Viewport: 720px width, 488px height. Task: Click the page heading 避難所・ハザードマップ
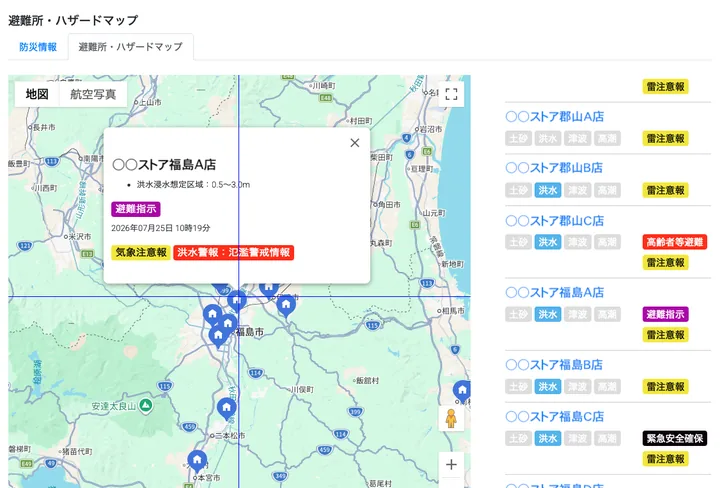[73, 20]
